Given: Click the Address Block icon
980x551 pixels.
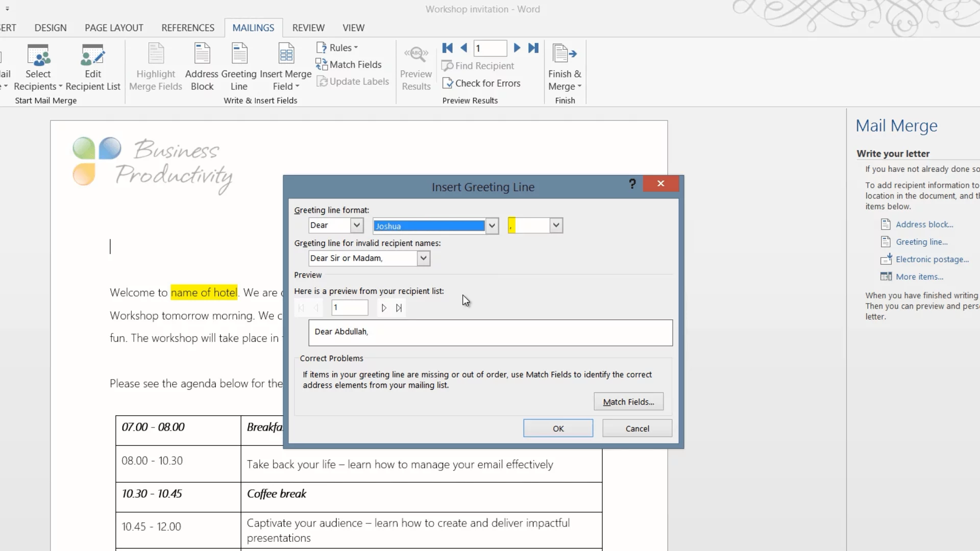Looking at the screenshot, I should pos(202,54).
